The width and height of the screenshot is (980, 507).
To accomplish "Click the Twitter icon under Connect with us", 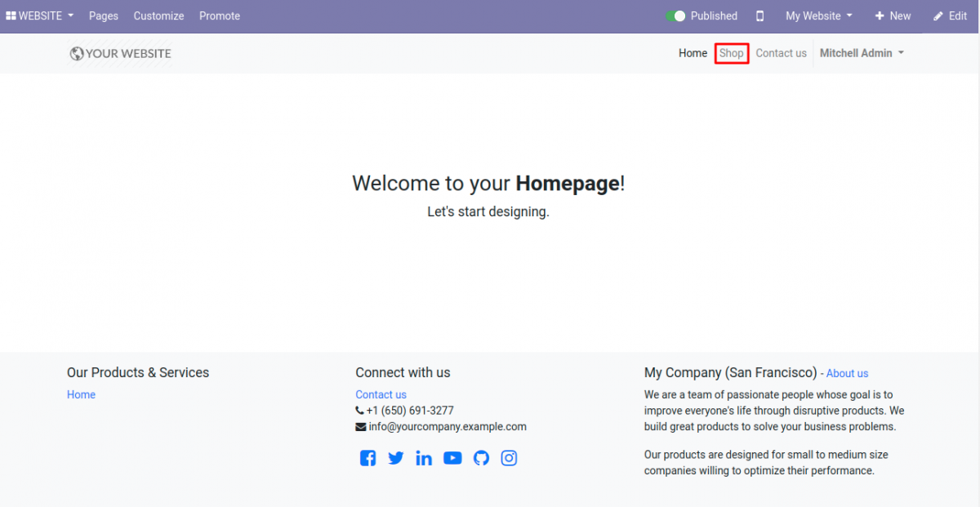I will (x=395, y=458).
